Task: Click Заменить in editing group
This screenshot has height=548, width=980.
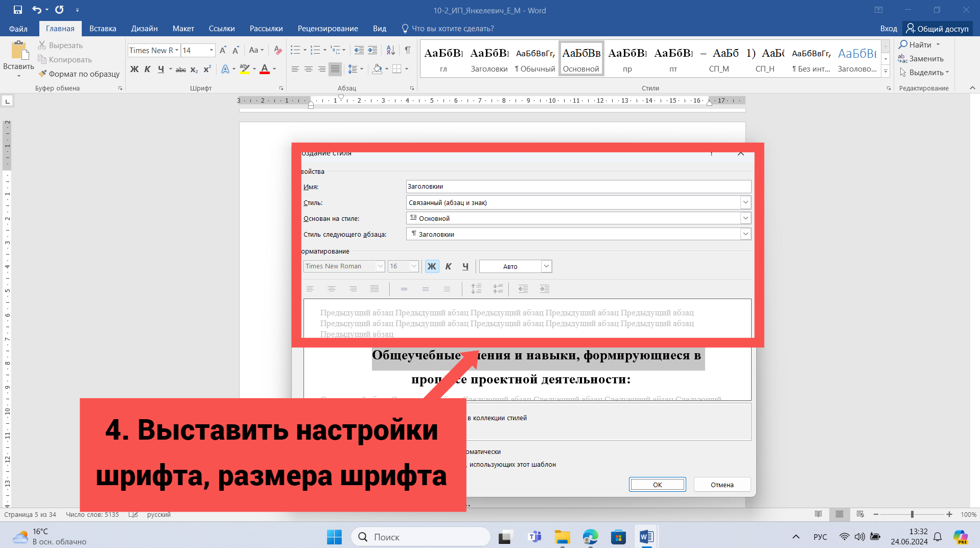Action: click(x=921, y=59)
